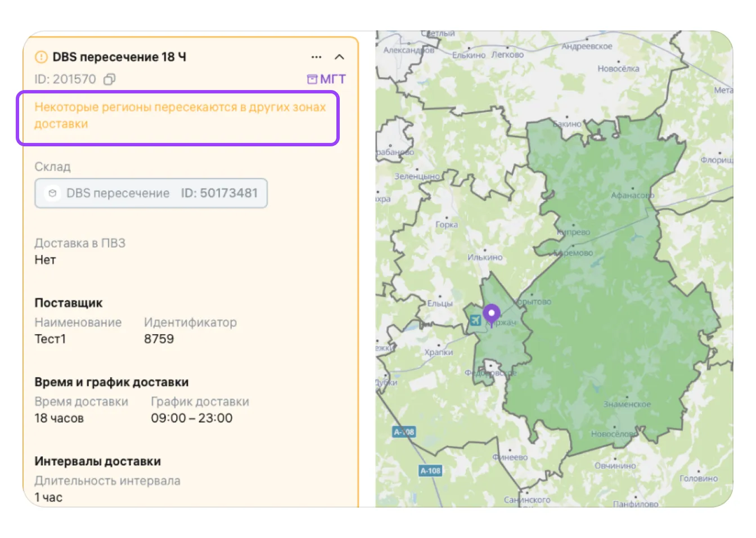Click the delivery schedule value 09:00 – 23:00
Image resolution: width=756 pixels, height=538 pixels.
pyautogui.click(x=191, y=419)
